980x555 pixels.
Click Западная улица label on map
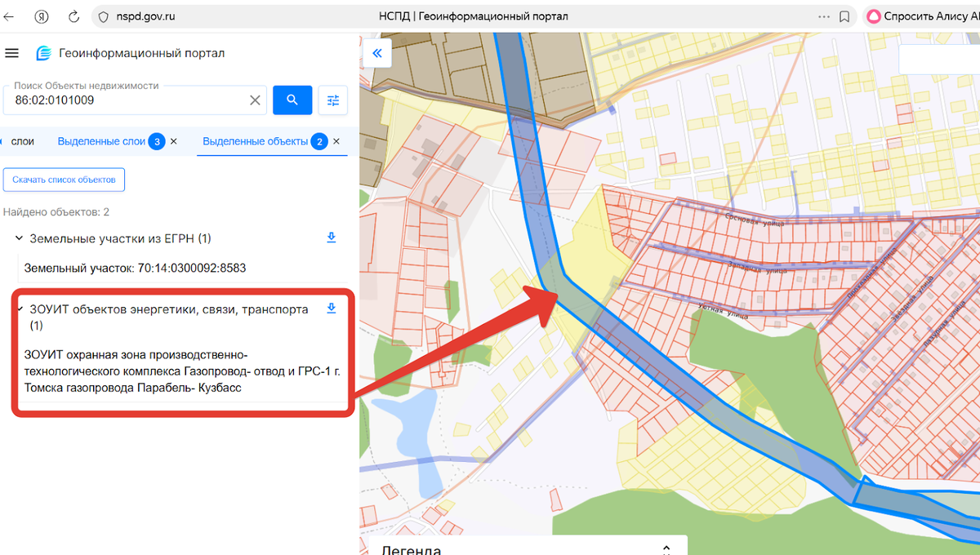[758, 268]
